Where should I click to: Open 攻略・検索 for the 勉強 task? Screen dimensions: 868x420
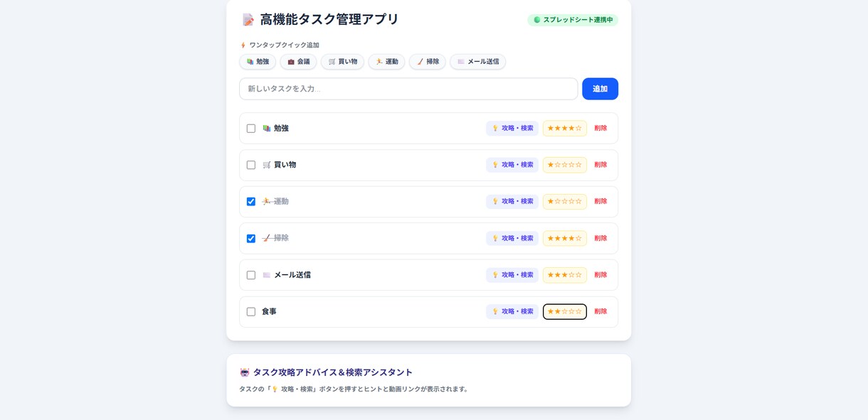(x=512, y=129)
